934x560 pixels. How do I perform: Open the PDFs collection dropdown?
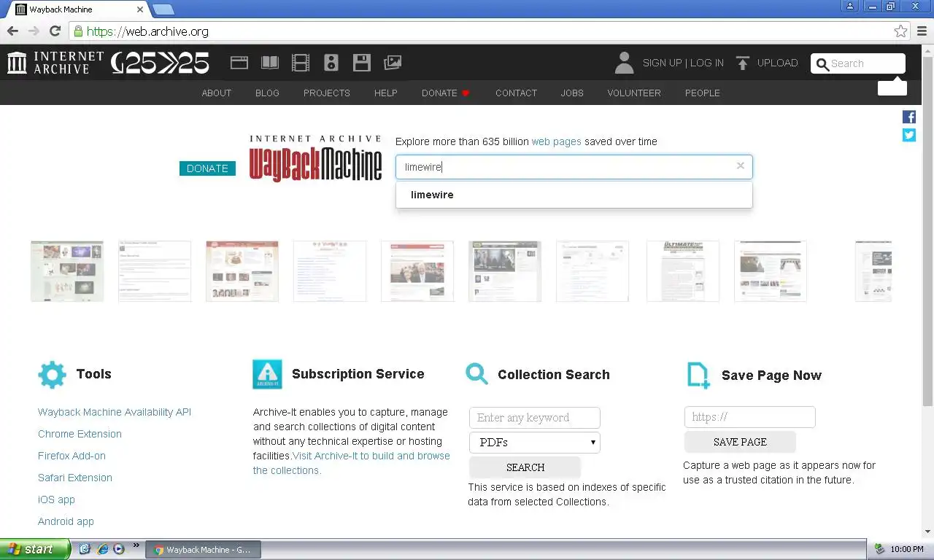(x=535, y=442)
